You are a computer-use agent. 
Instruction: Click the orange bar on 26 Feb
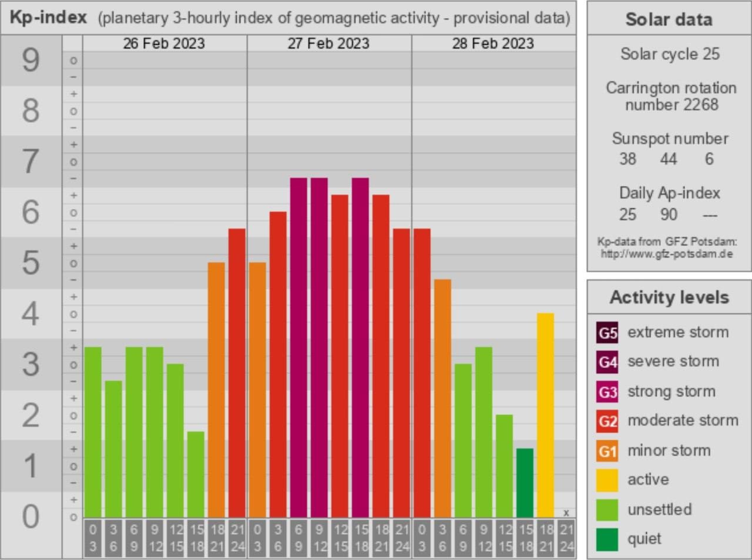216,389
